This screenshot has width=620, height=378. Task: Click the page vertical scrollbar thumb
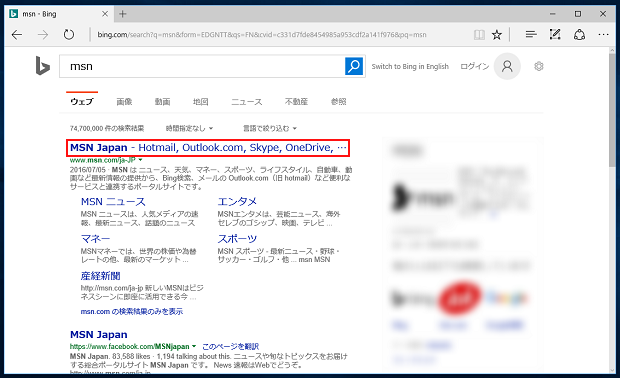coord(612,110)
